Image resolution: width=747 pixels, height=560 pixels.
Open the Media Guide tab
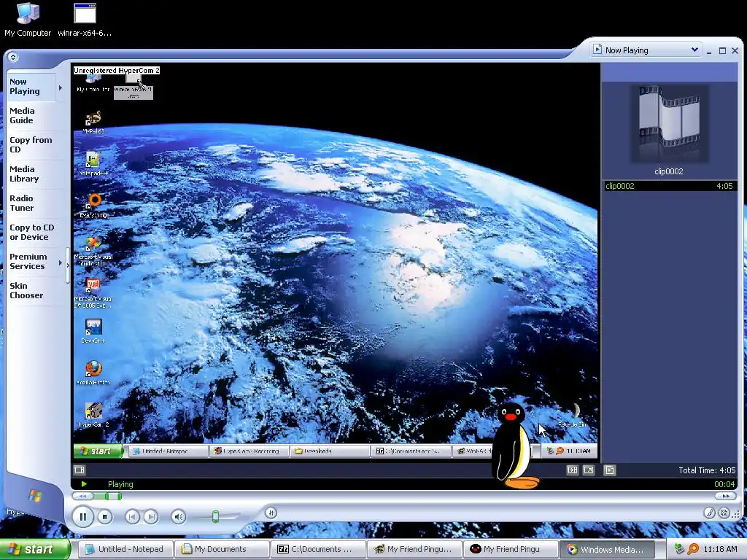31,115
